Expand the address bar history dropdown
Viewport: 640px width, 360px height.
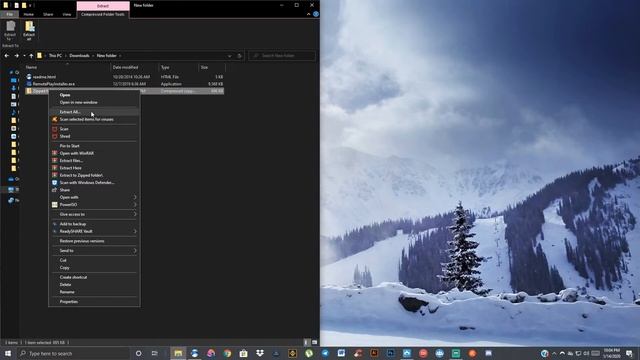point(229,56)
